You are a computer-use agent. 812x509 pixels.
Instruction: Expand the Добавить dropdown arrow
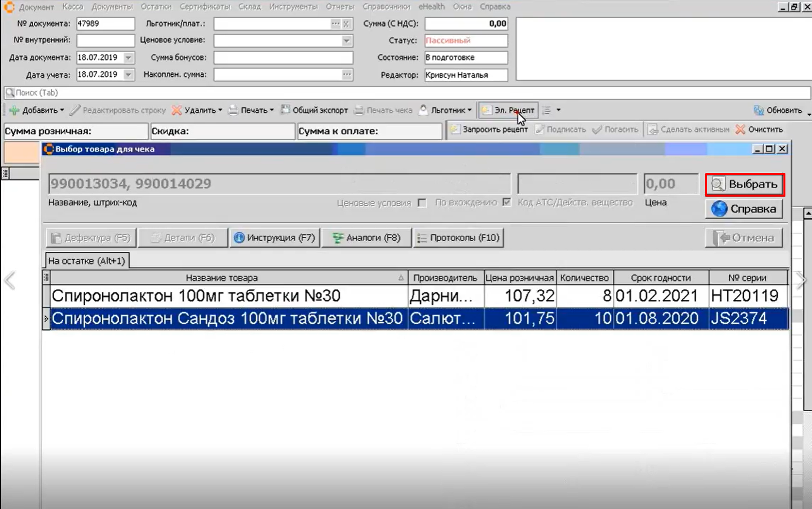pos(62,110)
